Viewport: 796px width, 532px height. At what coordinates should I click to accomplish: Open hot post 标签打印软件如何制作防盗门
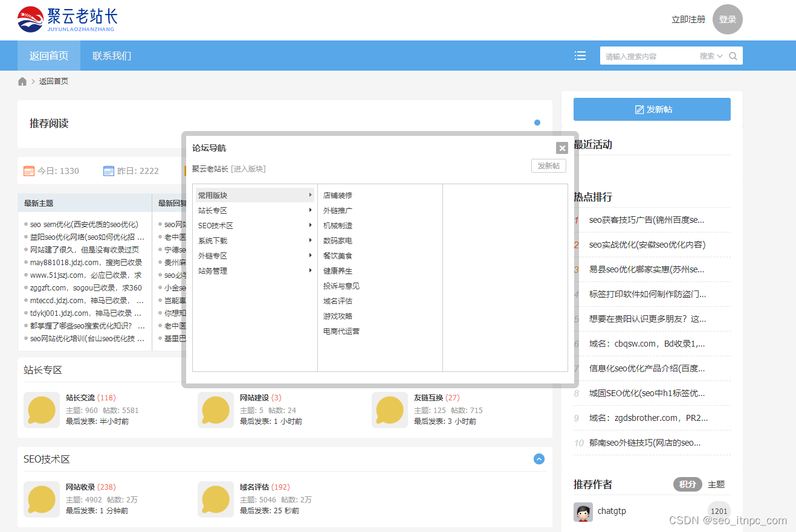pos(647,294)
